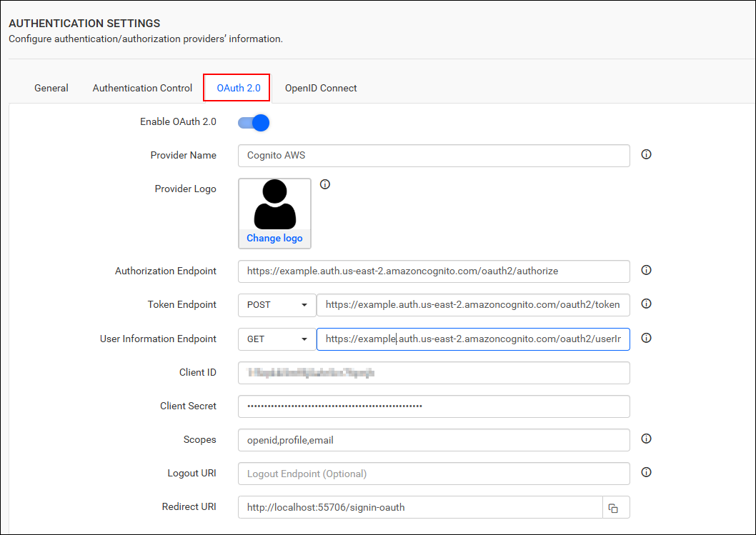Click info icon next to User Information Endpoint
Image resolution: width=756 pixels, height=535 pixels.
pyautogui.click(x=646, y=338)
